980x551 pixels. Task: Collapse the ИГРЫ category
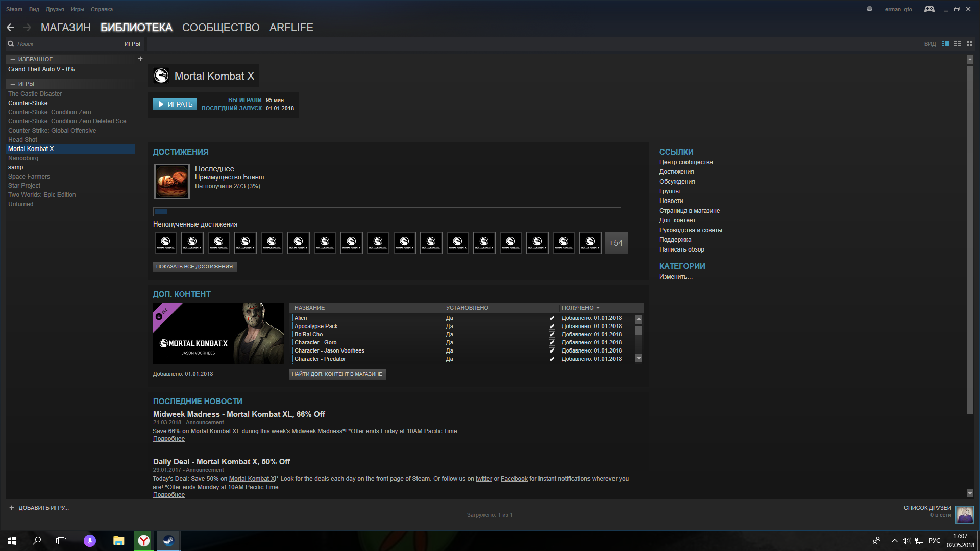pos(12,84)
